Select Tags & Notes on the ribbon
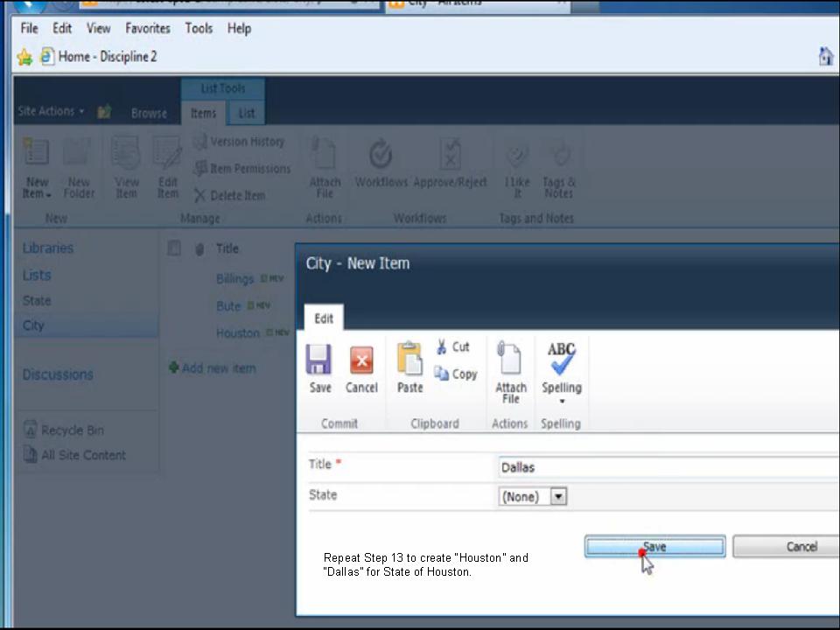The height and width of the screenshot is (630, 840). pos(559,166)
